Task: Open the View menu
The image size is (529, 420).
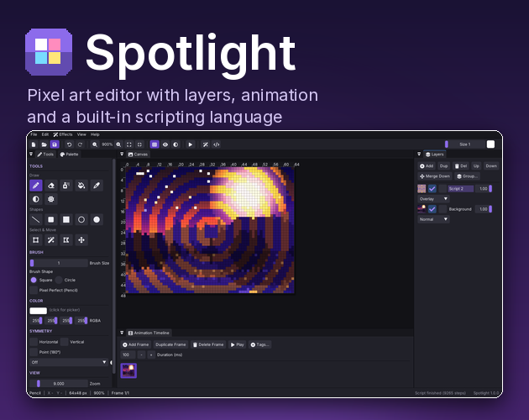Action: point(81,134)
